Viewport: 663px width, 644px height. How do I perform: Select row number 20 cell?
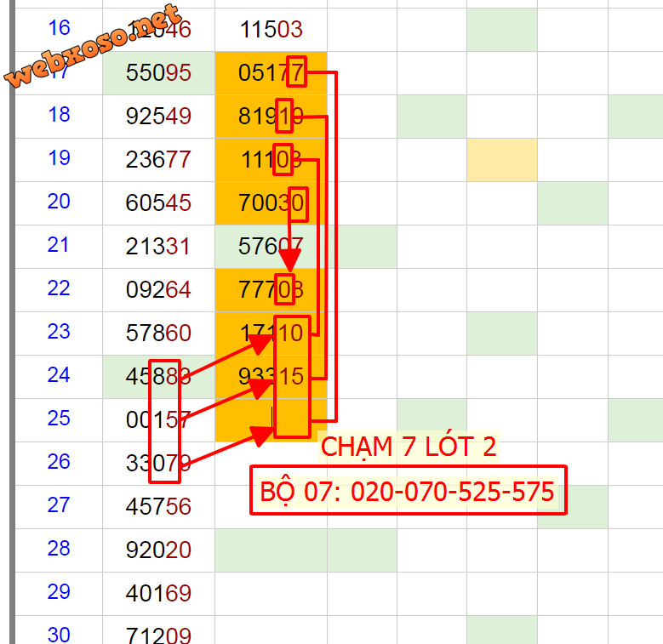pyautogui.click(x=59, y=203)
